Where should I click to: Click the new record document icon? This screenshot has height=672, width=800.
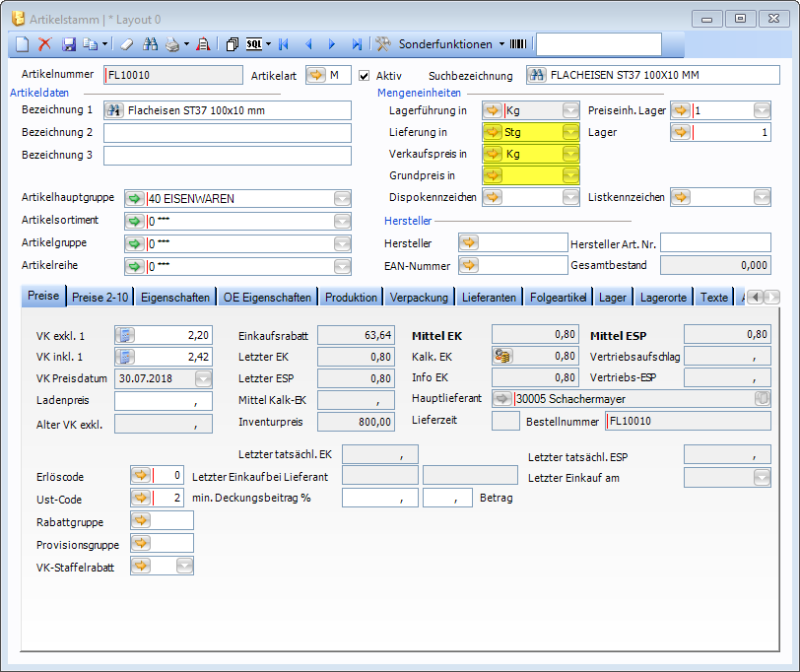[23, 44]
